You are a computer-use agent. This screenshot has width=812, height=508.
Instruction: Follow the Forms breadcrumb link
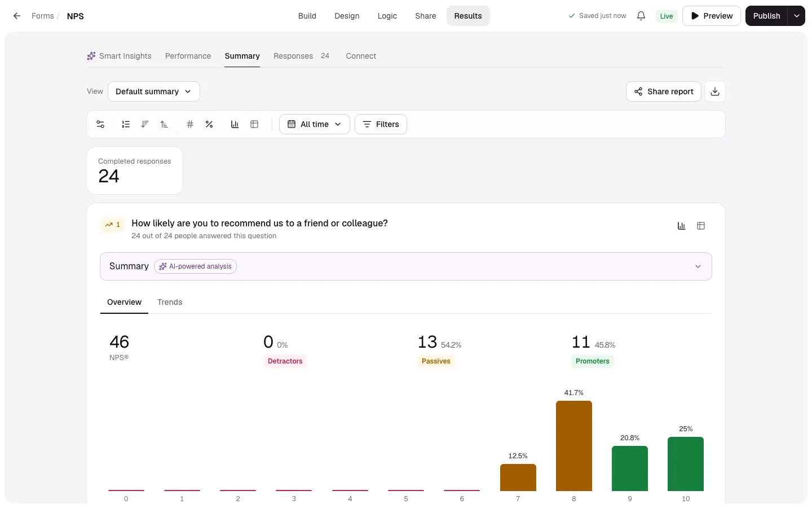[43, 16]
